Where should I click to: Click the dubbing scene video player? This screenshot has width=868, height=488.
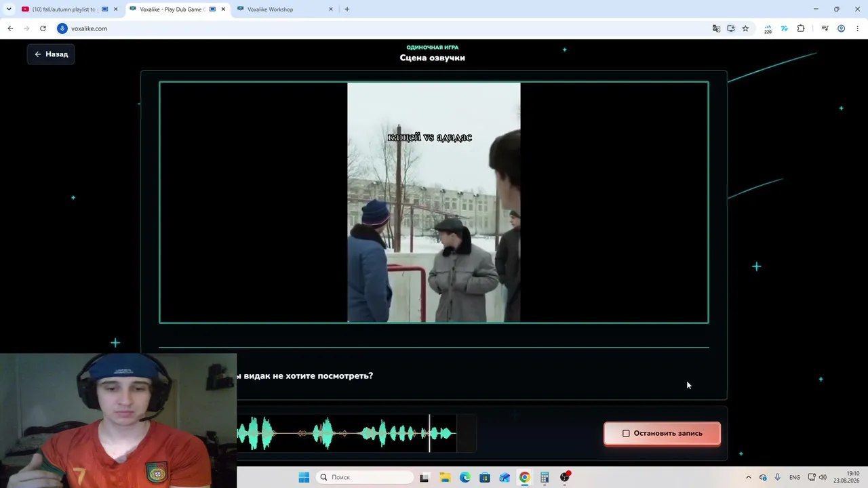434,203
